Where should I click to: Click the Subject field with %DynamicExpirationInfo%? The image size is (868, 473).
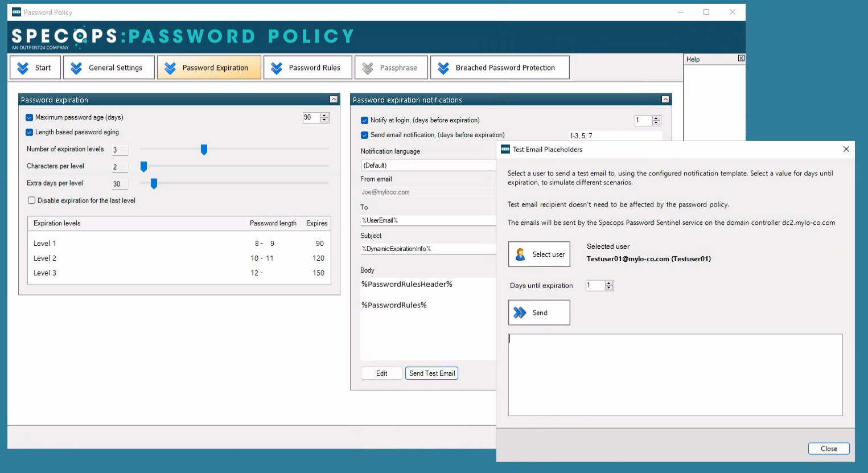point(428,249)
